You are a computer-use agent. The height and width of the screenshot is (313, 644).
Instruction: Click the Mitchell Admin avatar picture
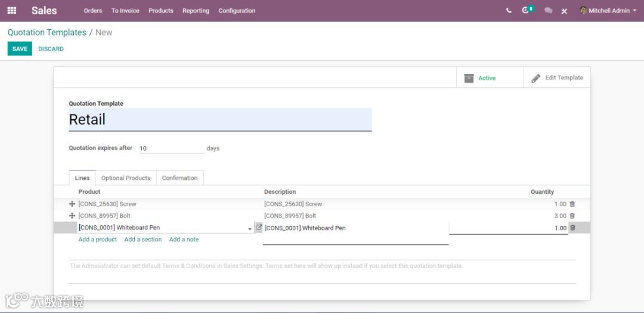583,10
